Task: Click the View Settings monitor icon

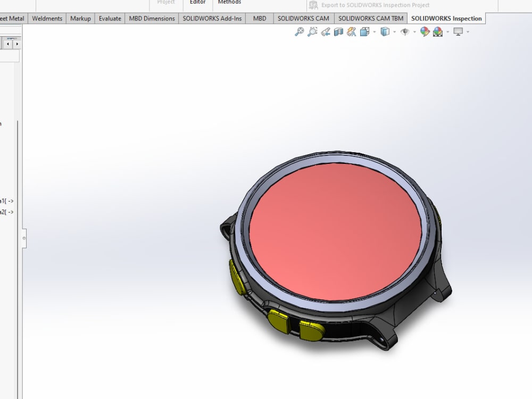Action: pyautogui.click(x=458, y=32)
